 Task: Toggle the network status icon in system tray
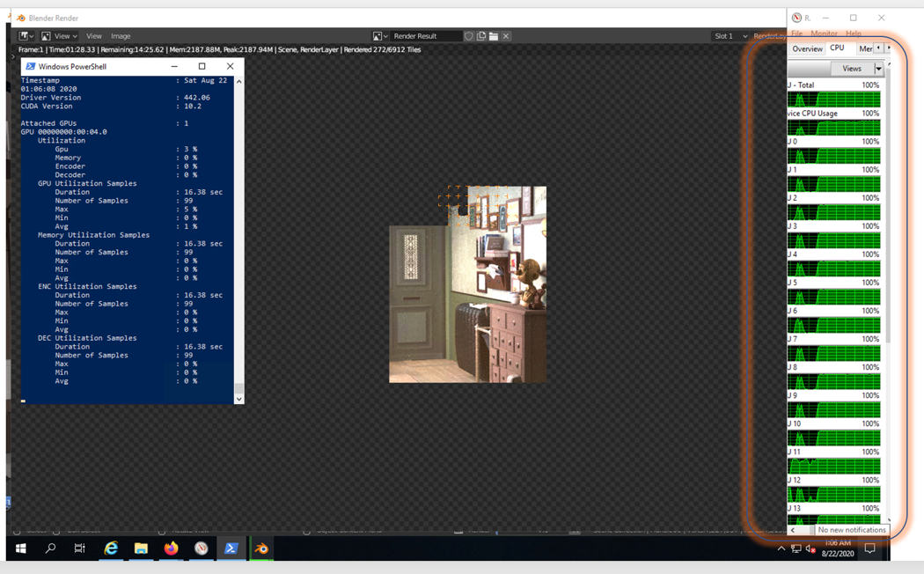point(796,548)
